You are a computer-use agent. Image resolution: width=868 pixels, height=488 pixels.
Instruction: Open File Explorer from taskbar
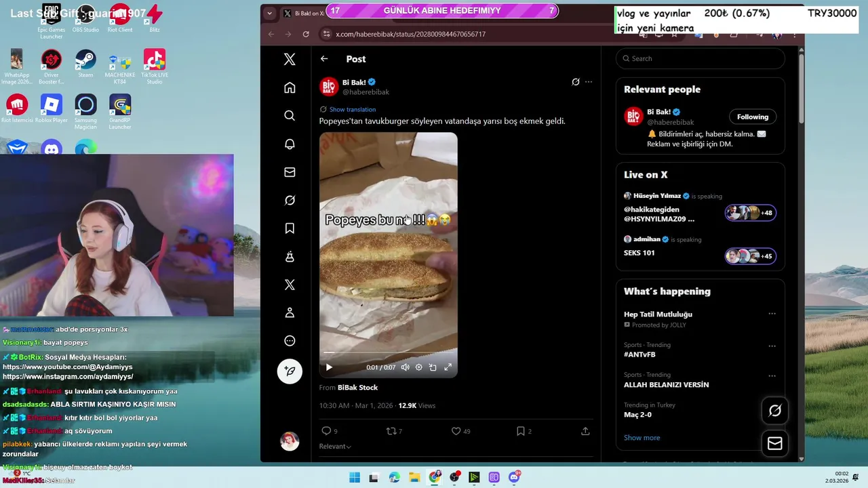pos(414,477)
